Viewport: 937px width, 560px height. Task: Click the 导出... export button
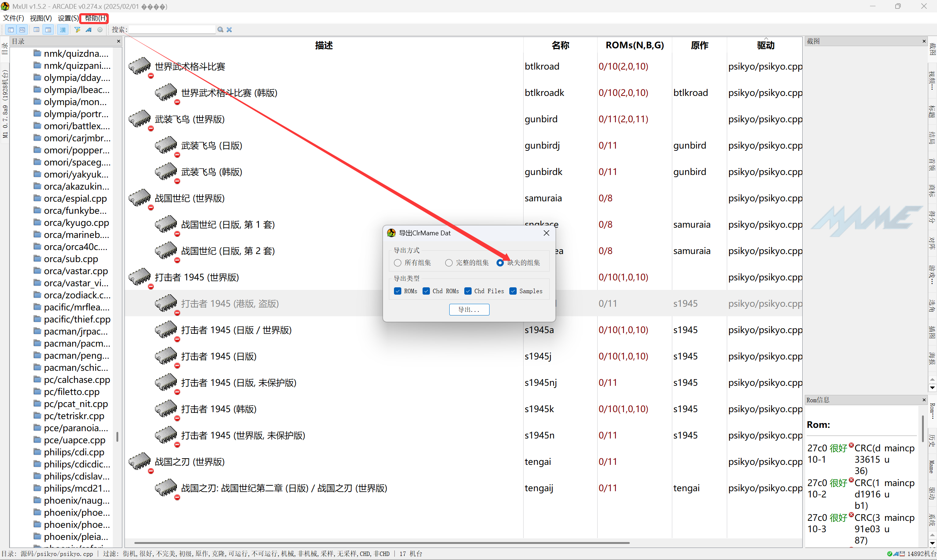click(469, 309)
